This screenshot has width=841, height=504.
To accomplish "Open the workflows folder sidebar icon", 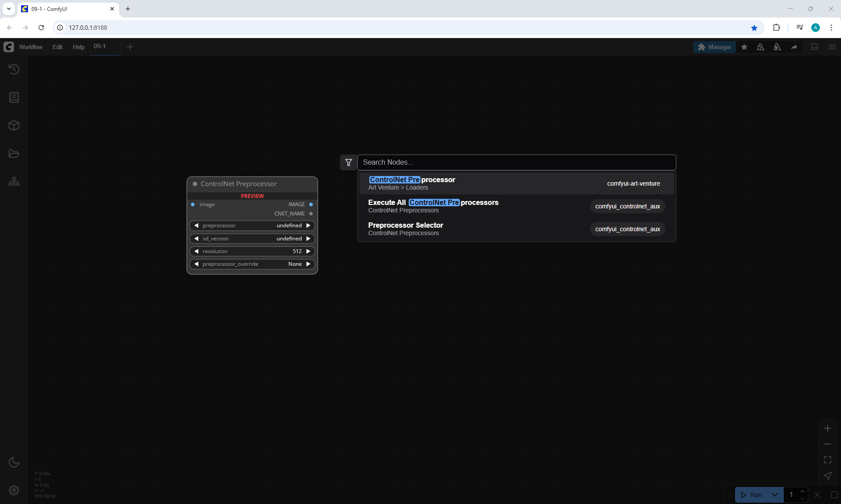I will point(14,154).
